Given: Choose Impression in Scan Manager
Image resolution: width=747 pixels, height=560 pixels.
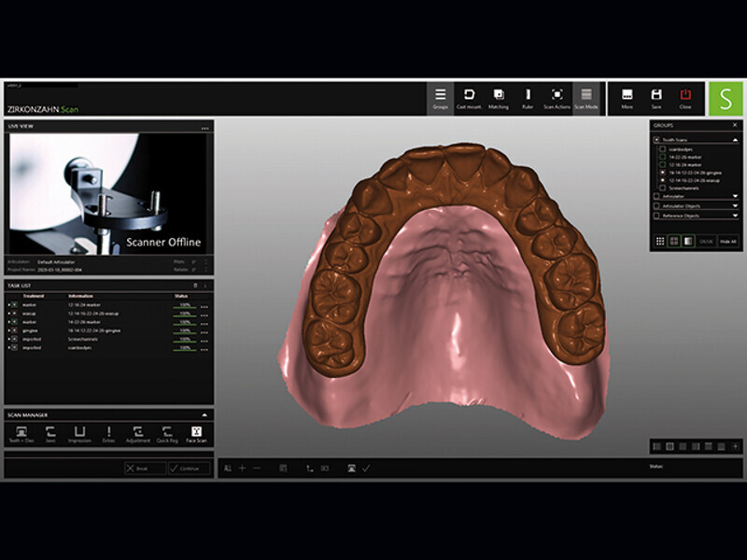Looking at the screenshot, I should (79, 433).
